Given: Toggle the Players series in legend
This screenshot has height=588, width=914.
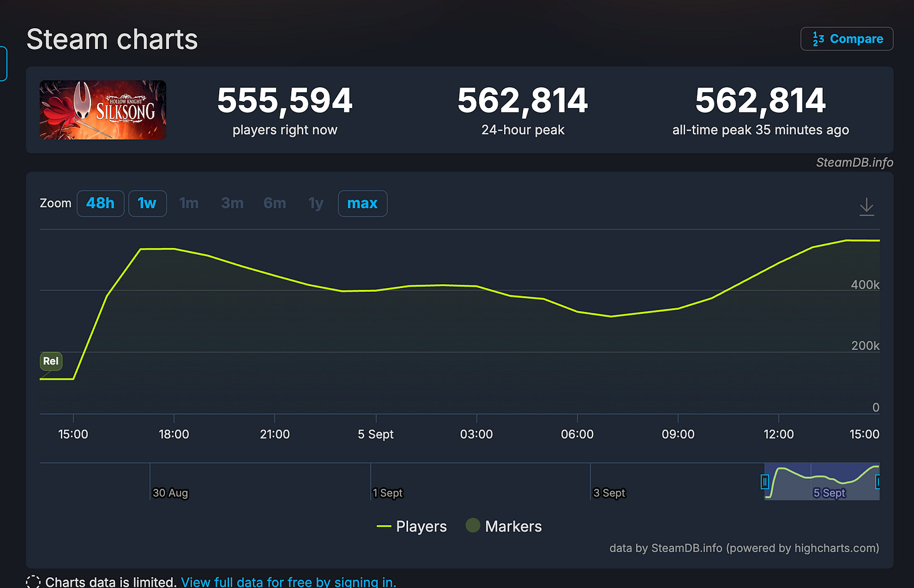Looking at the screenshot, I should 412,527.
